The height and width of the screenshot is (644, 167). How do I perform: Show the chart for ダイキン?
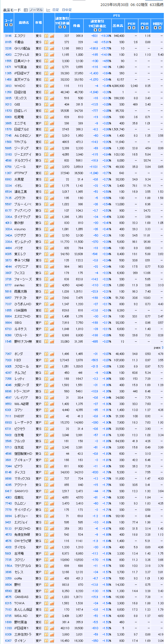coord(52,641)
